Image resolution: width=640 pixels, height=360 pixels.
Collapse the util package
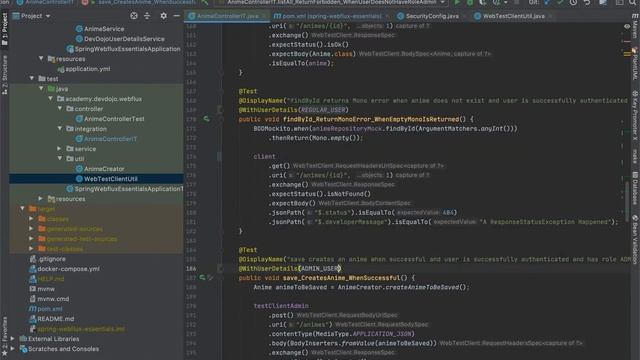[60, 158]
